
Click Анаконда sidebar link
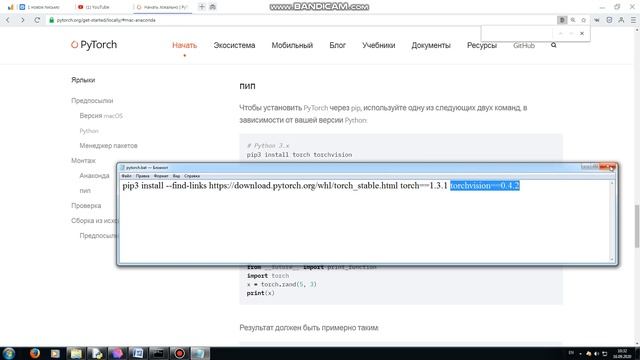click(x=94, y=176)
